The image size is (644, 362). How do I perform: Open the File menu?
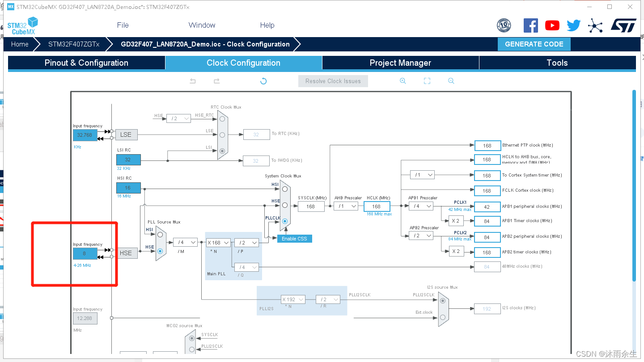(x=123, y=25)
